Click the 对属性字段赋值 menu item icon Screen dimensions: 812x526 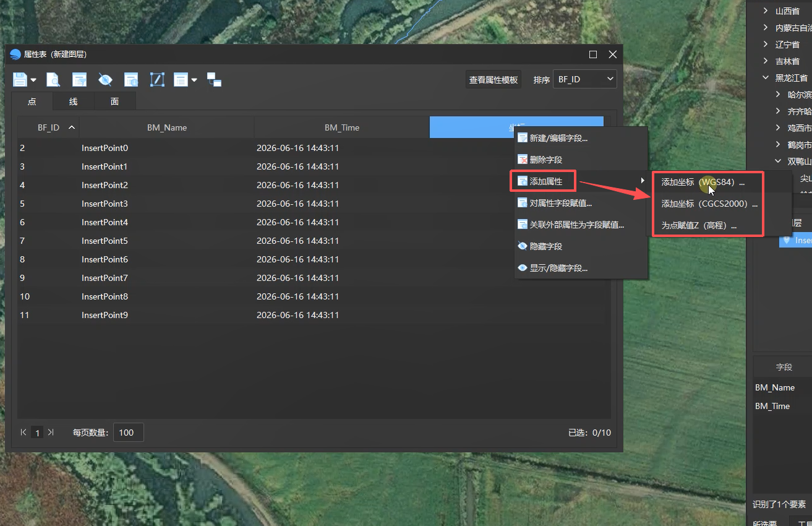tap(523, 203)
